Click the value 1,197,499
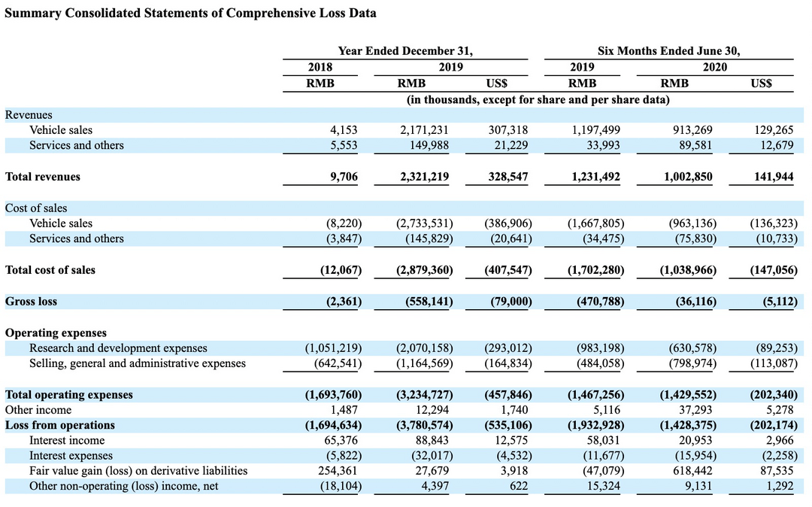 (595, 130)
